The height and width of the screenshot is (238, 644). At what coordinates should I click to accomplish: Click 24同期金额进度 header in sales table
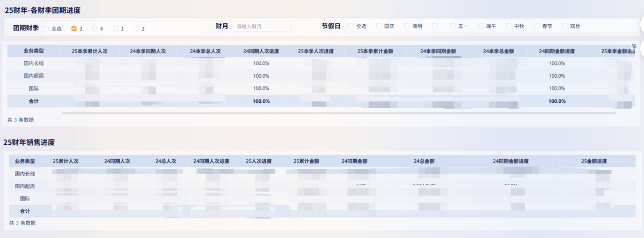click(511, 161)
